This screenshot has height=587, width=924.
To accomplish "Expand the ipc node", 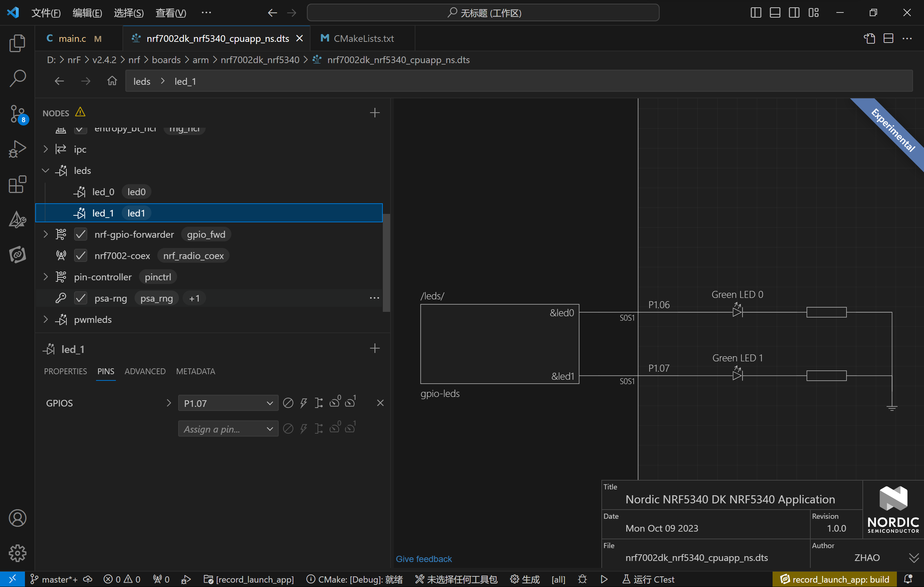I will 46,149.
